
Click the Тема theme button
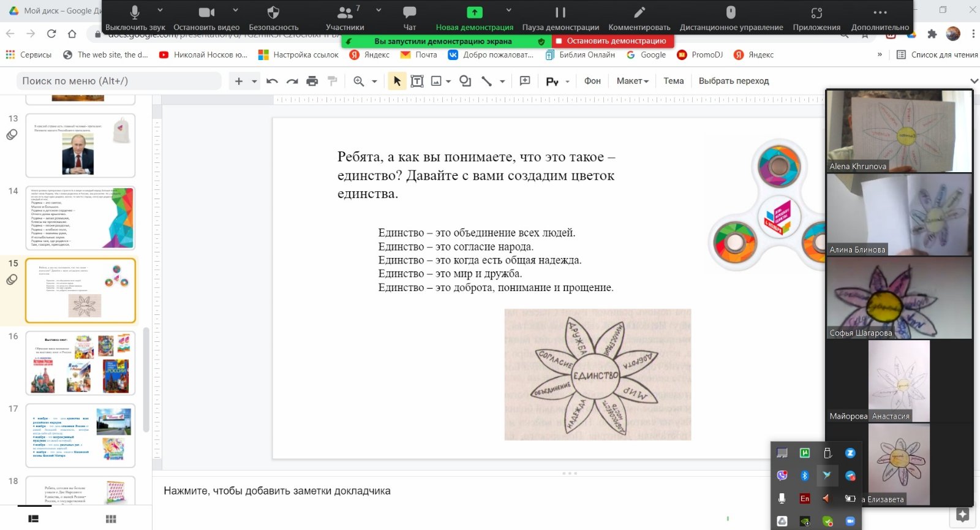point(674,81)
